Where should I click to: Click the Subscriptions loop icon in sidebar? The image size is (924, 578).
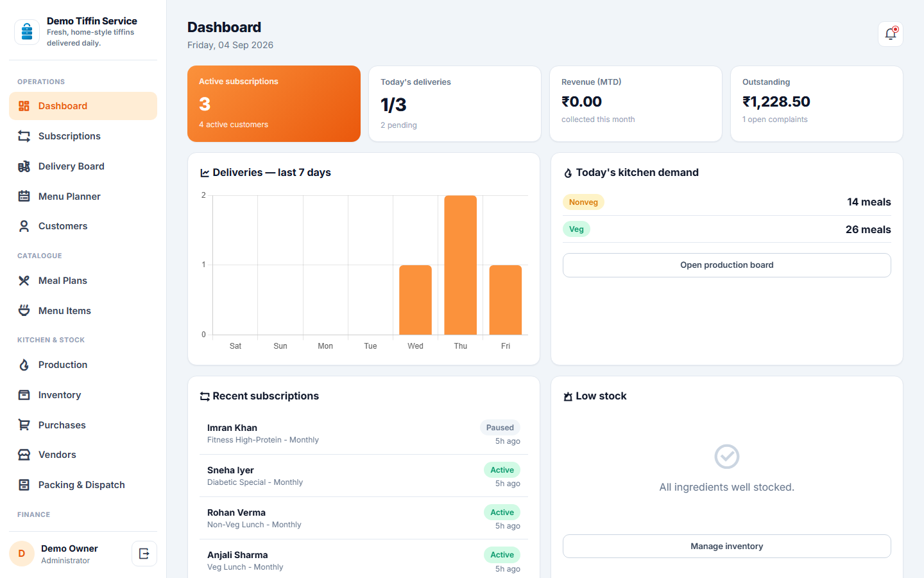[x=24, y=136]
